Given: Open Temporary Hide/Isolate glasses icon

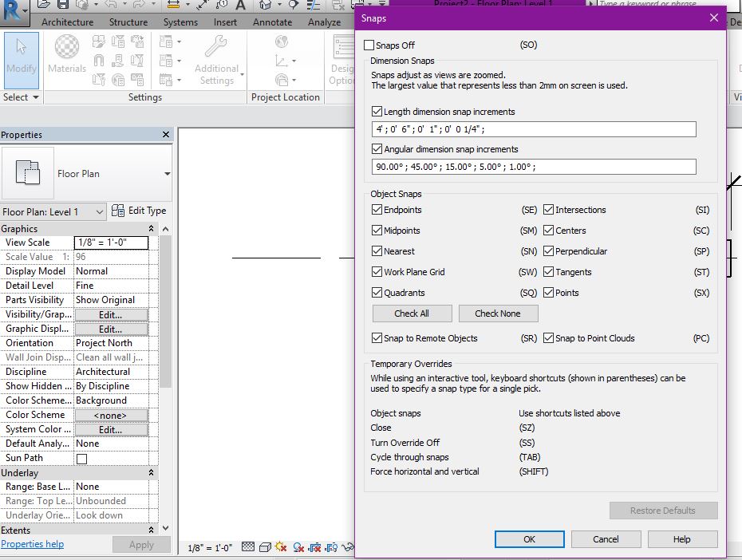Looking at the screenshot, I should point(348,547).
